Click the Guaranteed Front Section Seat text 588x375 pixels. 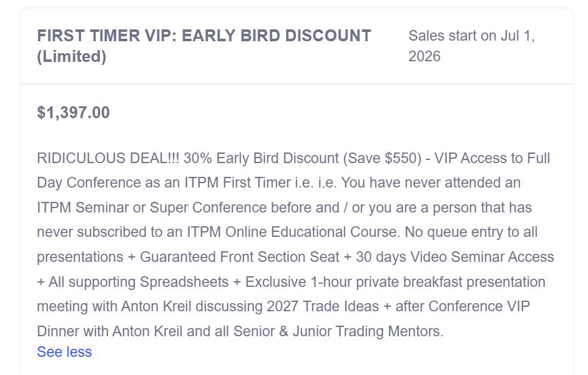coord(240,257)
